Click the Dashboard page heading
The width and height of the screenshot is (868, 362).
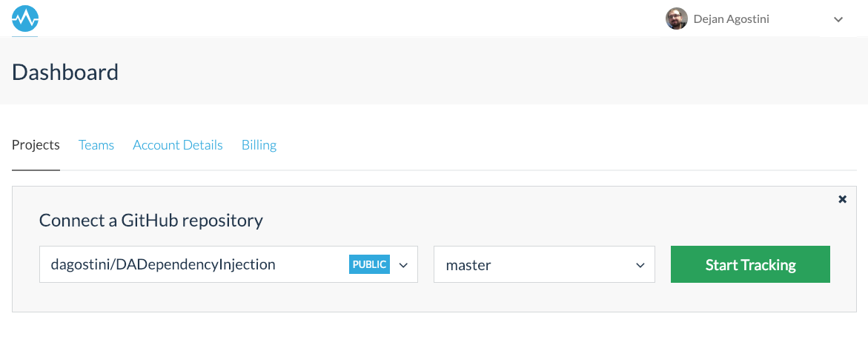pyautogui.click(x=65, y=73)
